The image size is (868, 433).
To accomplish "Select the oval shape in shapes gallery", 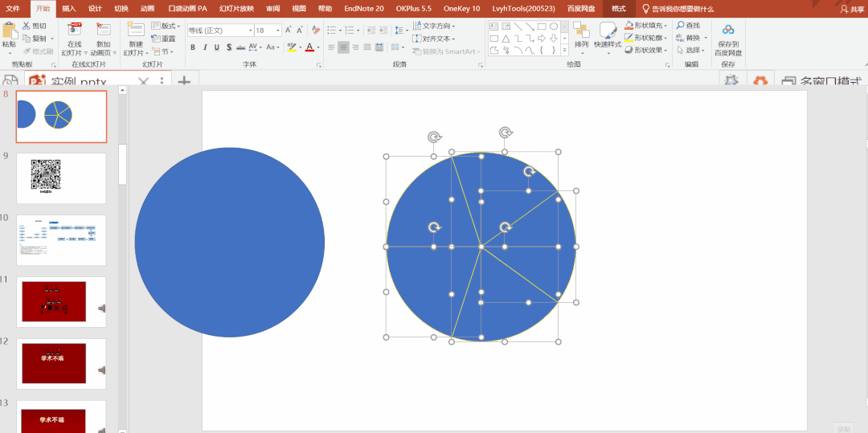I will (x=554, y=27).
